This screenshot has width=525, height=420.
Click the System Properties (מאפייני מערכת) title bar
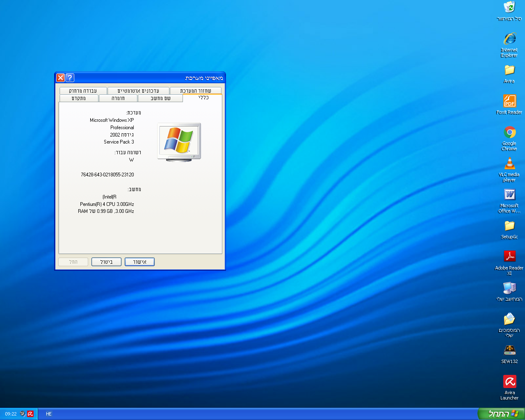tap(140, 78)
